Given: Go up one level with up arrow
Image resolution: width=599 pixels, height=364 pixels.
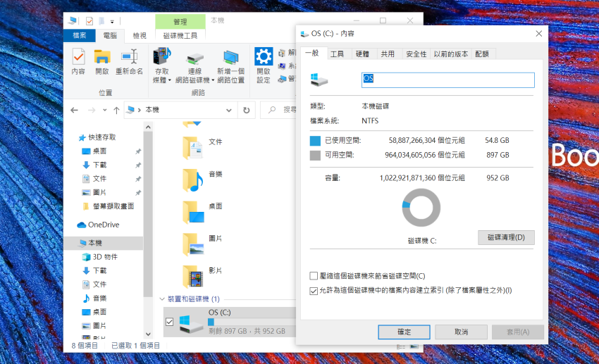Looking at the screenshot, I should [116, 111].
